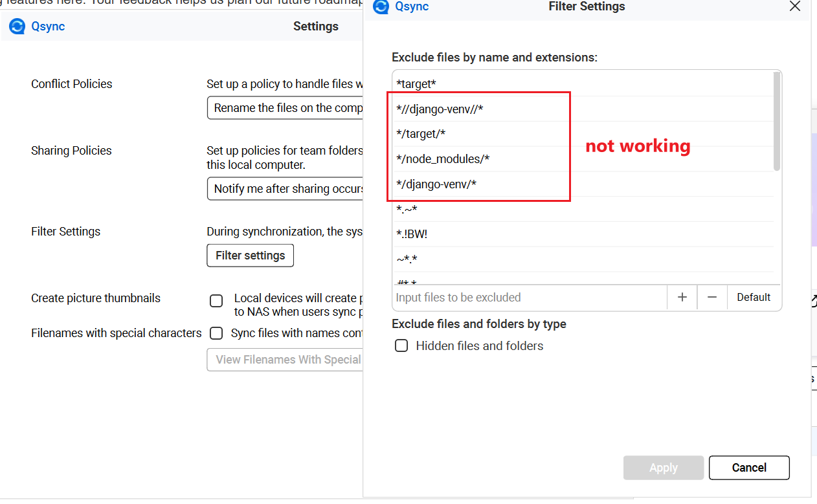This screenshot has width=817, height=504.
Task: Click the Cancel button
Action: coord(749,468)
